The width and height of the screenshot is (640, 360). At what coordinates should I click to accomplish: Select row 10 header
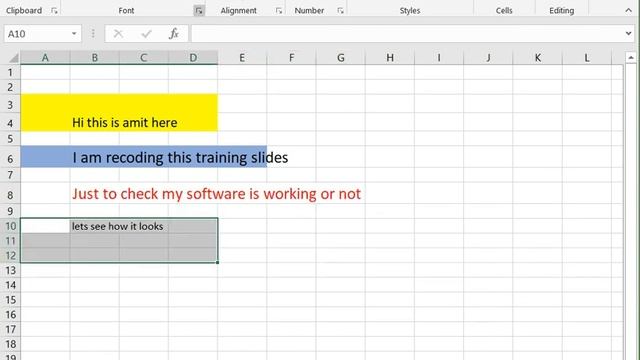pos(10,226)
